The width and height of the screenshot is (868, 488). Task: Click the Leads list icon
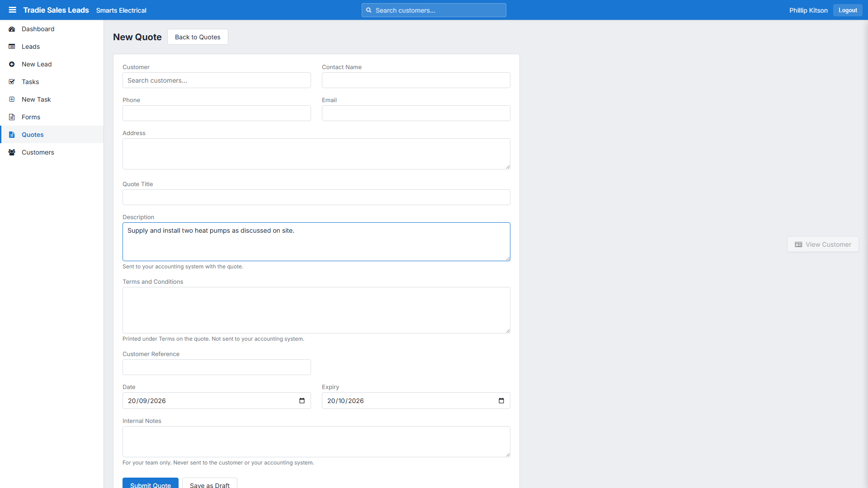[12, 47]
